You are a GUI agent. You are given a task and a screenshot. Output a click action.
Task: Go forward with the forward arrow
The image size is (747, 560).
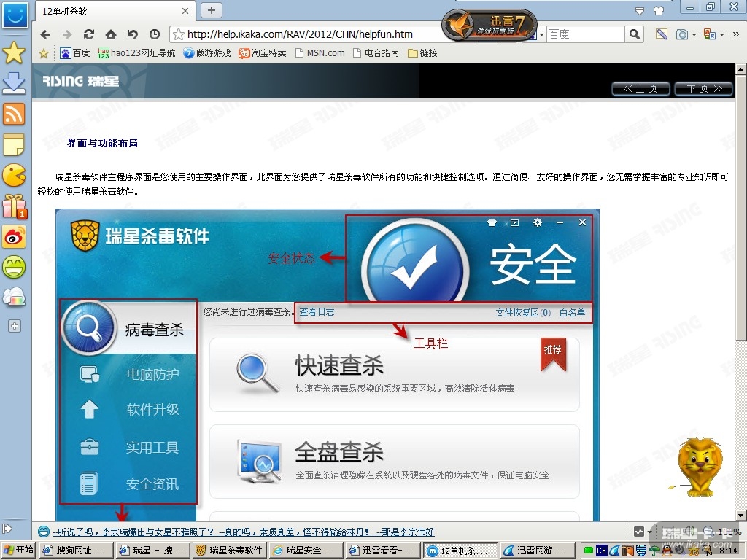[66, 34]
